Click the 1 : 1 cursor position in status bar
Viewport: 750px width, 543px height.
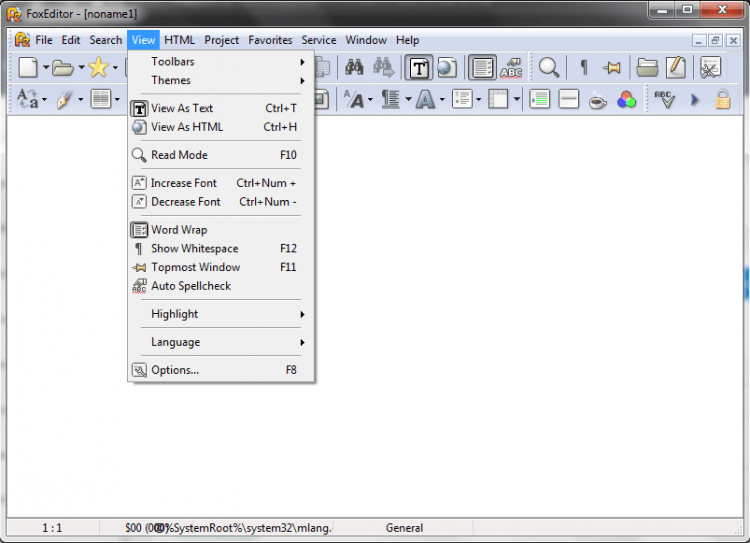click(x=52, y=528)
